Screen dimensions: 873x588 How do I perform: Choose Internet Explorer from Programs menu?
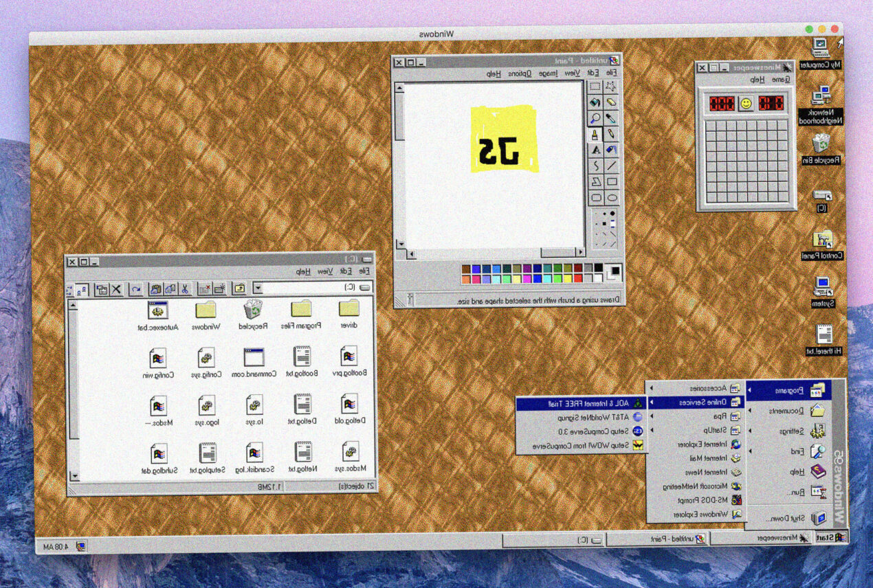pos(696,444)
